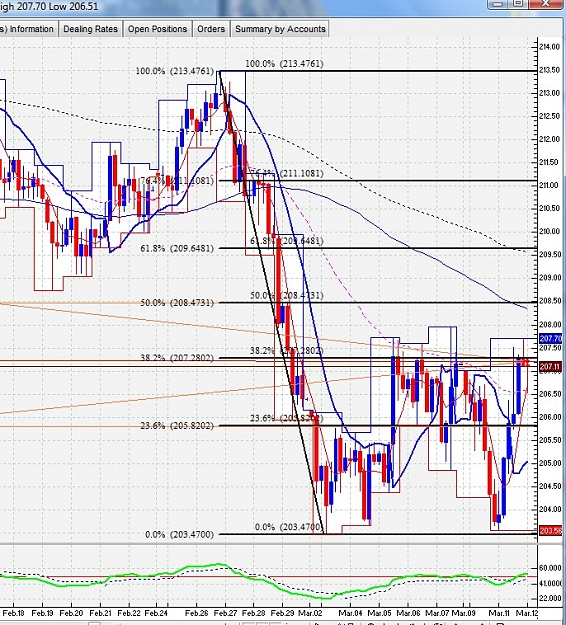Viewport: 566px width, 625px height.
Task: Click the High 207.70 Low 206.51 title text
Action: pos(49,6)
